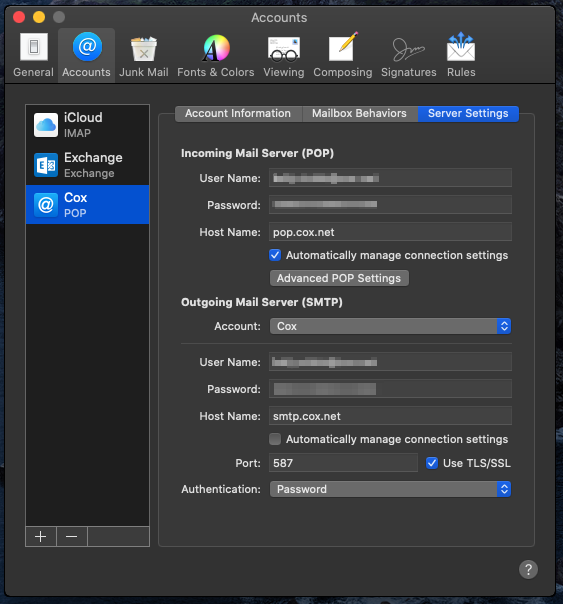
Task: Open the Authentication dropdown showing Password
Action: (390, 489)
